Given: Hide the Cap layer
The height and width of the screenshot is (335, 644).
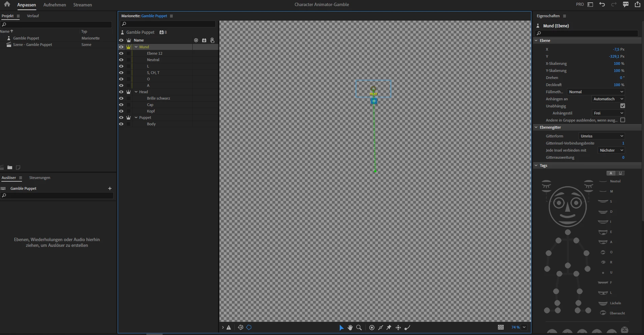Looking at the screenshot, I should 121,105.
